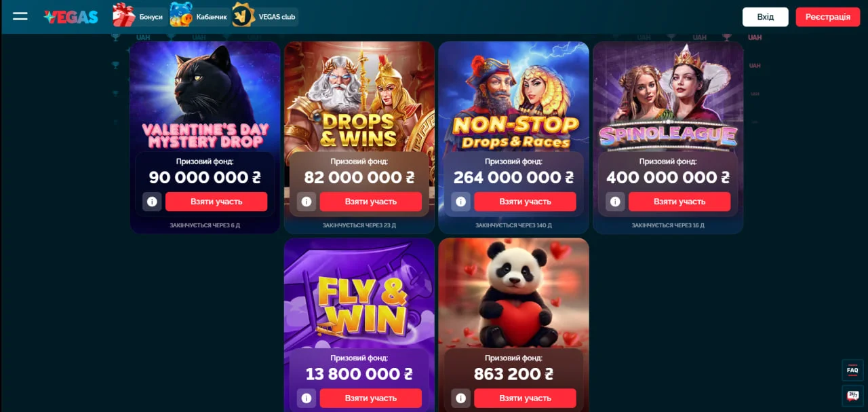Show info icon for Fly & Win
Screen dimensions: 868x412
click(x=307, y=398)
